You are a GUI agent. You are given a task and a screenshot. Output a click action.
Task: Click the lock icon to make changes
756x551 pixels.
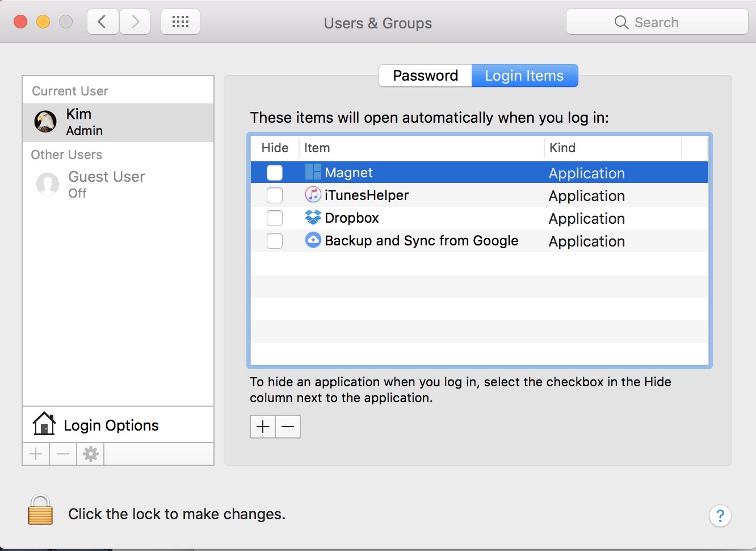pyautogui.click(x=40, y=510)
